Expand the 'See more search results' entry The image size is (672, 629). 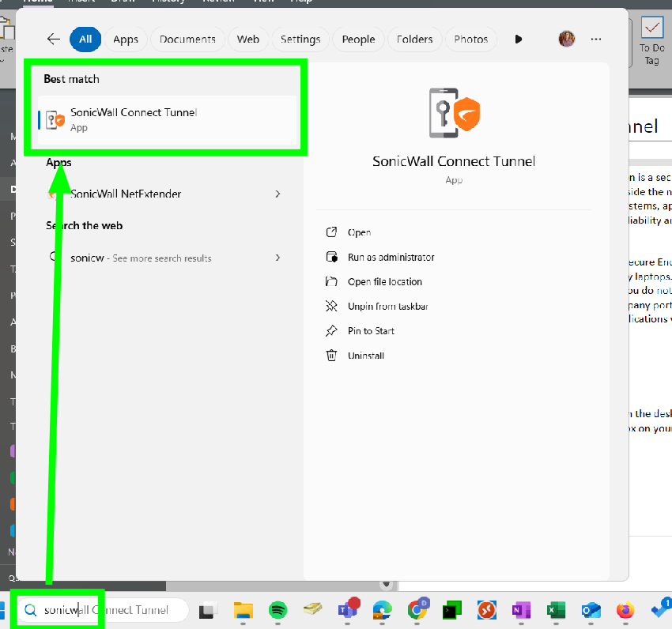277,258
